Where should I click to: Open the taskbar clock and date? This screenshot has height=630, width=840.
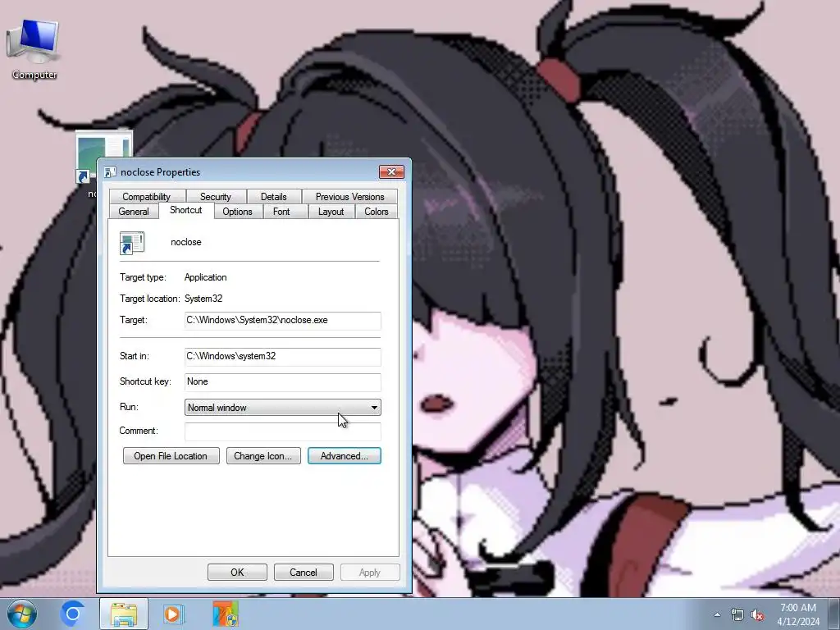pos(798,614)
